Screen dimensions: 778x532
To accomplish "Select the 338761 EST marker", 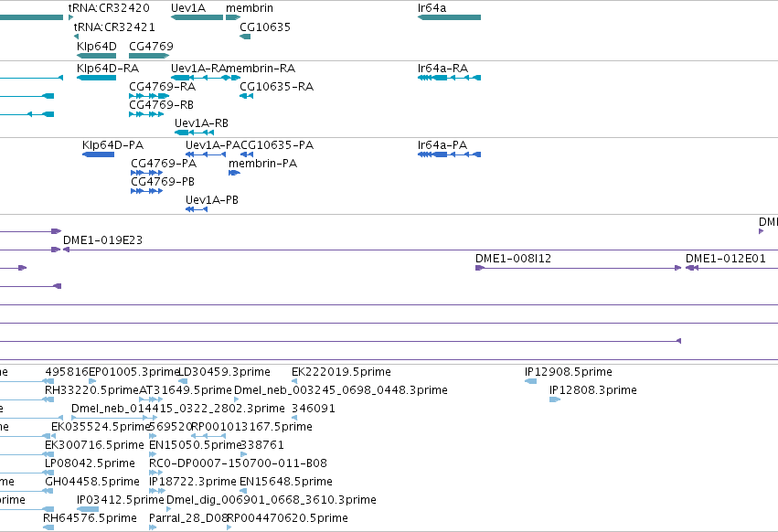I will coord(243,454).
